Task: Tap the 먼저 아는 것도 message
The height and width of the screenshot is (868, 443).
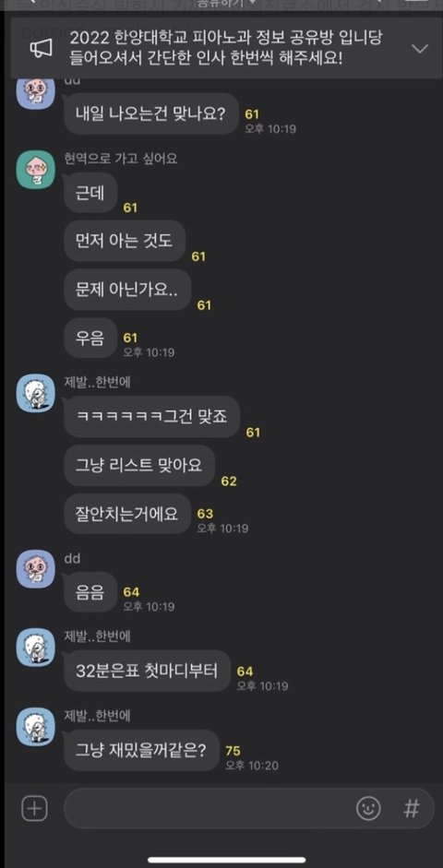Action: coord(125,241)
